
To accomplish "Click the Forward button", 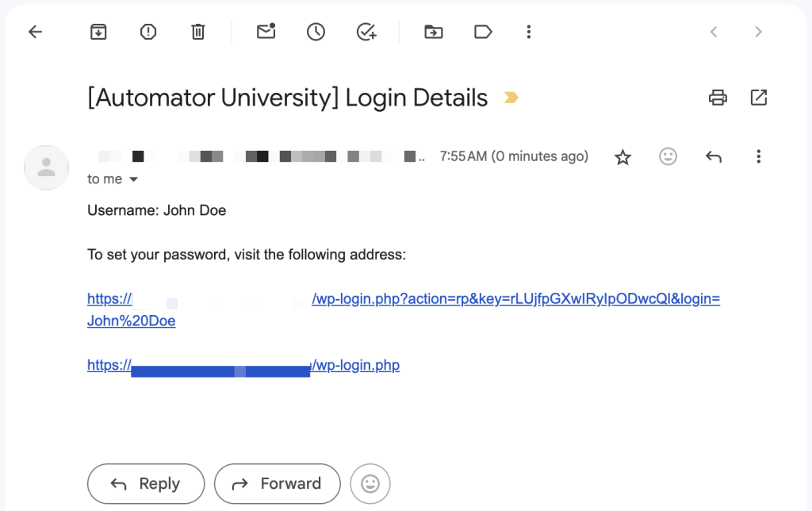I will (277, 483).
